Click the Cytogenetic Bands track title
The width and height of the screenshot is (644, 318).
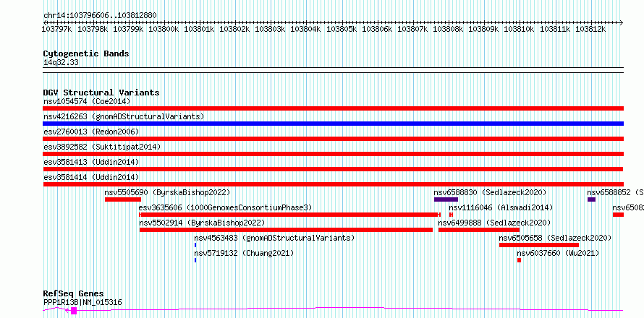click(x=86, y=53)
